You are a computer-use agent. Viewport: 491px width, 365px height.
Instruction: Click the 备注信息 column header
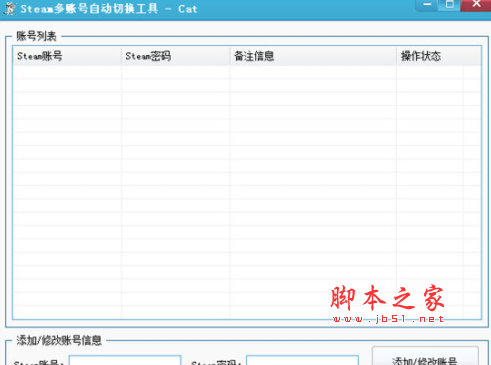point(313,56)
